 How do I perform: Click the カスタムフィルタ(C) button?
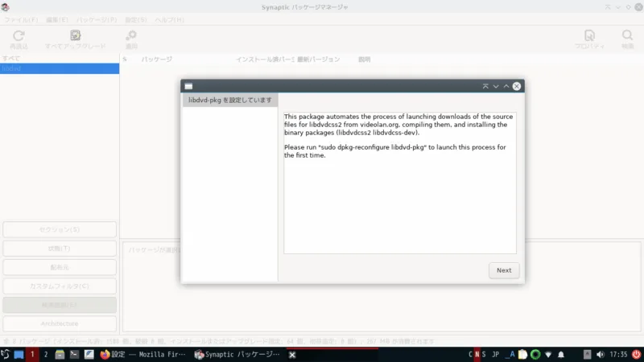tap(60, 286)
